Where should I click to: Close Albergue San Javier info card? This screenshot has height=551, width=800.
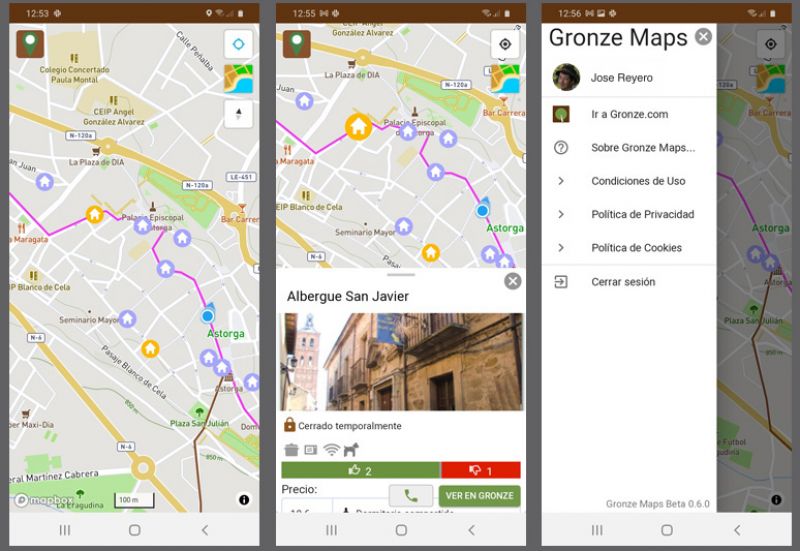point(512,281)
